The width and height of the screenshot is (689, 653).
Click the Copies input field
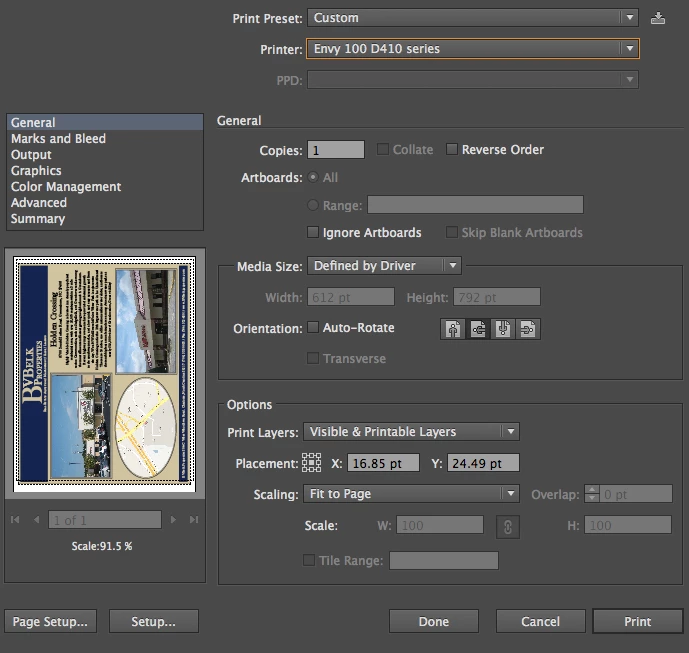336,150
